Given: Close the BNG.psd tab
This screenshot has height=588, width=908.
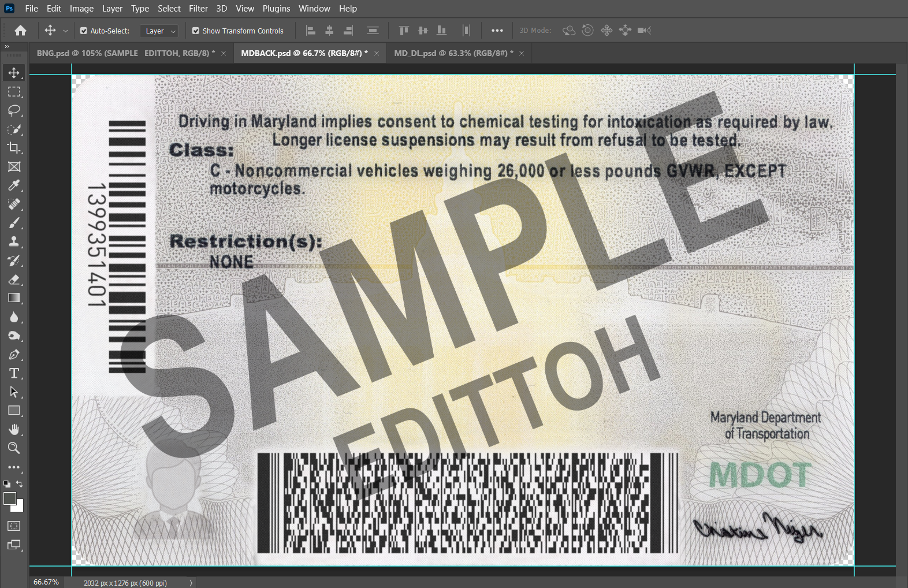Looking at the screenshot, I should 224,53.
